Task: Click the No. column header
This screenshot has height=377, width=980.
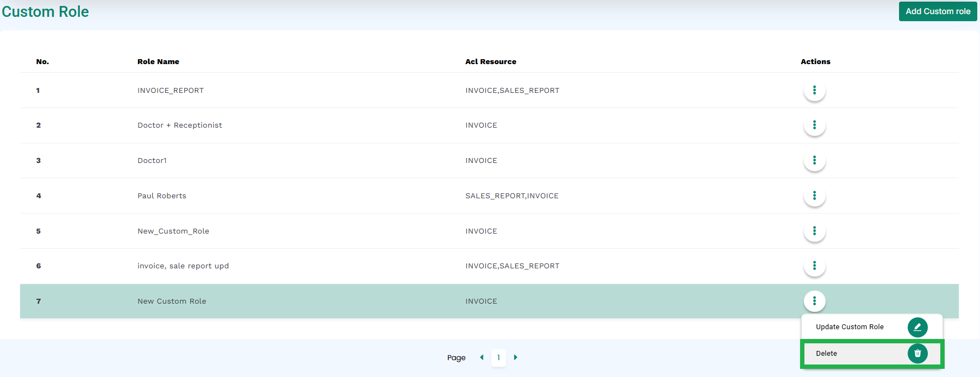Action: (42, 62)
